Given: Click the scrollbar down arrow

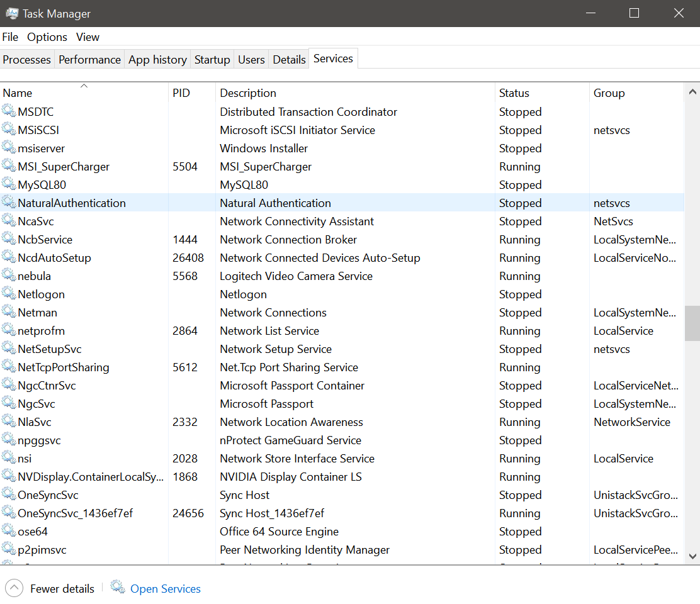Looking at the screenshot, I should (x=692, y=556).
